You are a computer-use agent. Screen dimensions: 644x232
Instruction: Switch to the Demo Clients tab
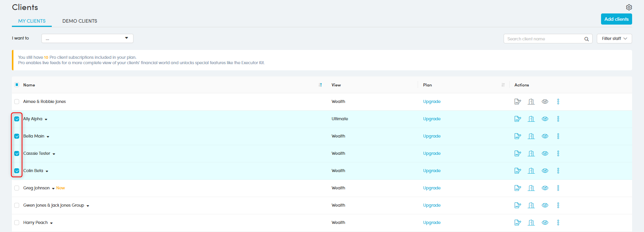tap(80, 21)
